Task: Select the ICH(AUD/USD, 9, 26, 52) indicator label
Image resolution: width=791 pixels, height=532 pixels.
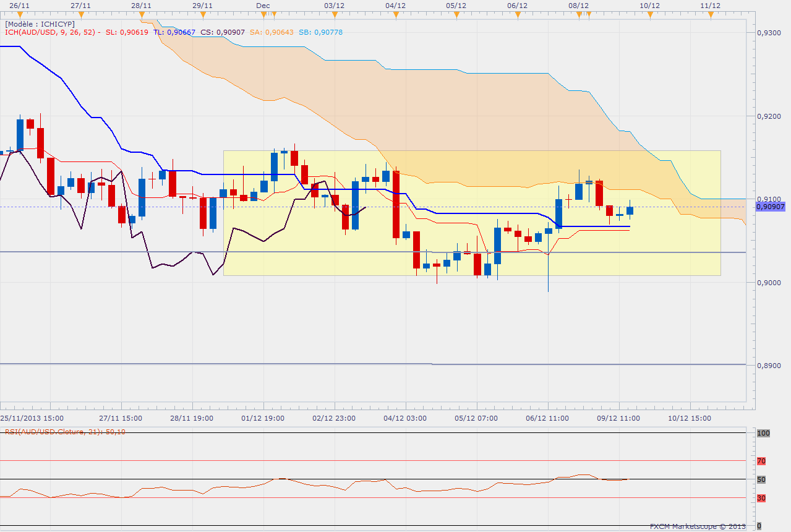Action: [x=51, y=32]
